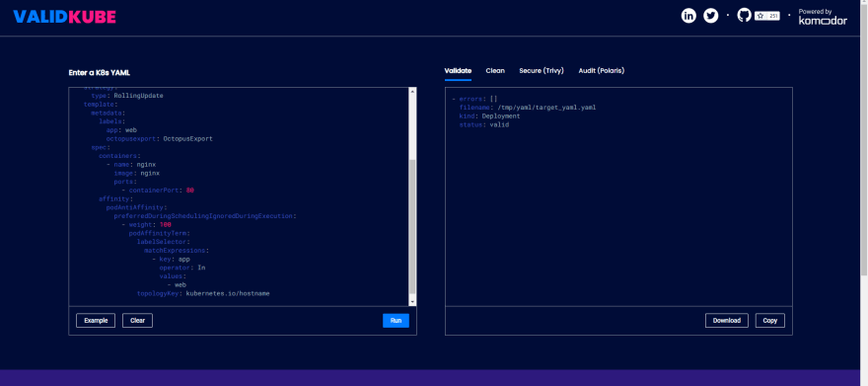Click the 'podAffinityTerm:' line
The width and height of the screenshot is (868, 386).
(160, 233)
